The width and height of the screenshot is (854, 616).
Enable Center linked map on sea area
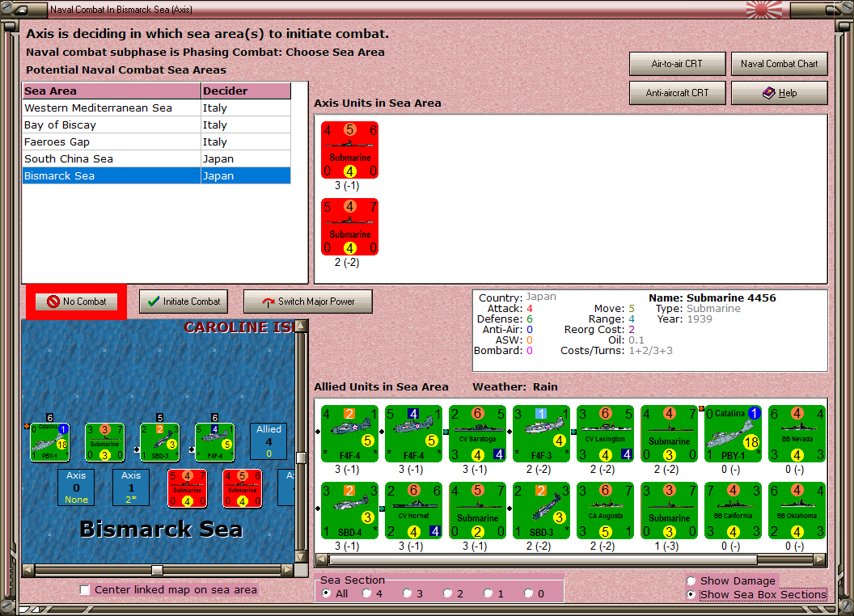coord(85,590)
